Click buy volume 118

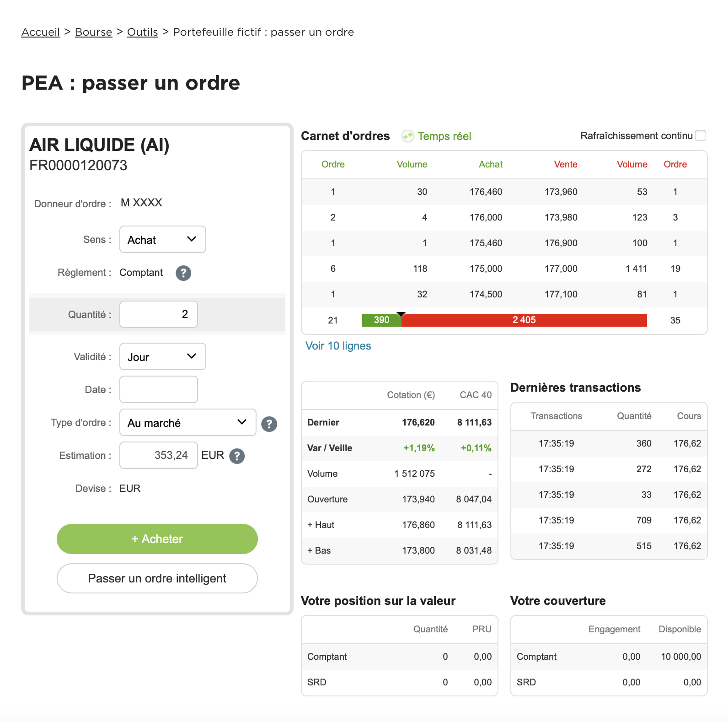[420, 269]
